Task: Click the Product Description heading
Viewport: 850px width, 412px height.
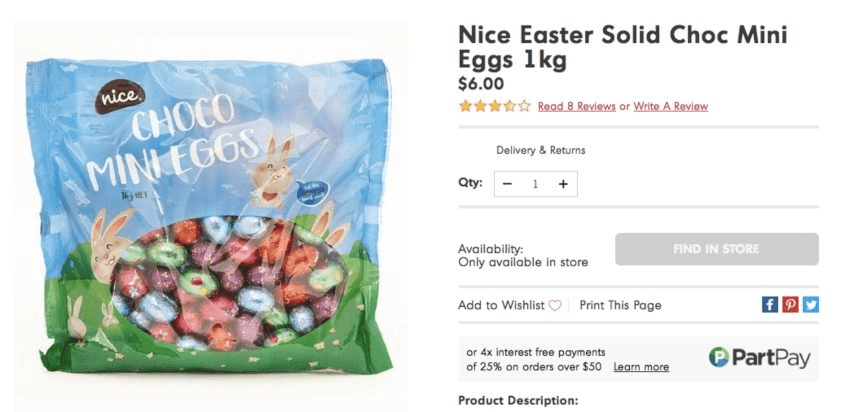Action: tap(517, 400)
